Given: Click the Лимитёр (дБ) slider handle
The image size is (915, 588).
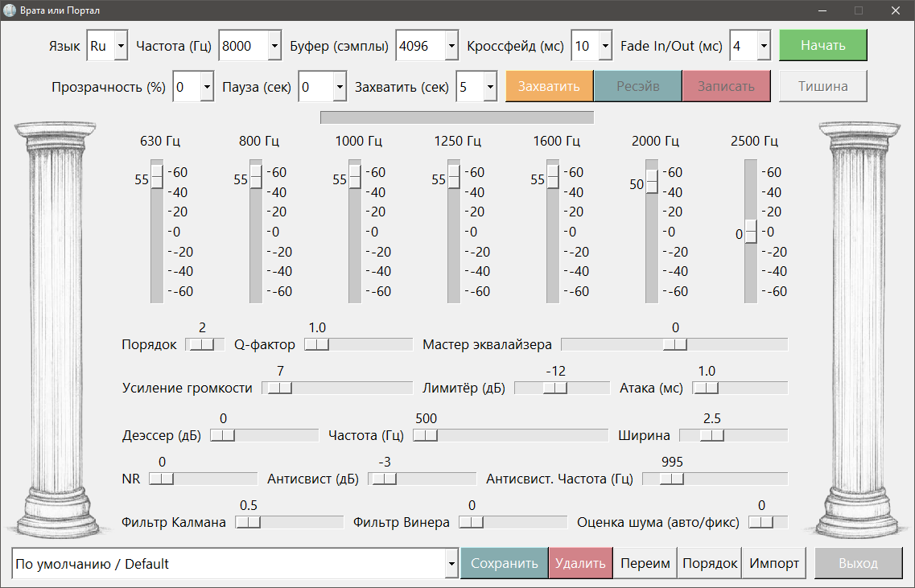Looking at the screenshot, I should 555,388.
